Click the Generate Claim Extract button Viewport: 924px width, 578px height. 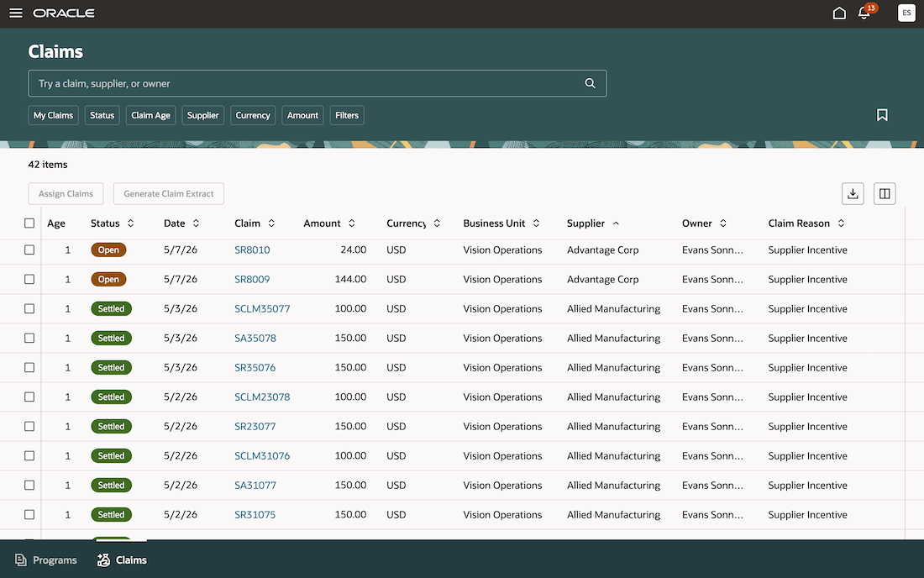(x=169, y=193)
